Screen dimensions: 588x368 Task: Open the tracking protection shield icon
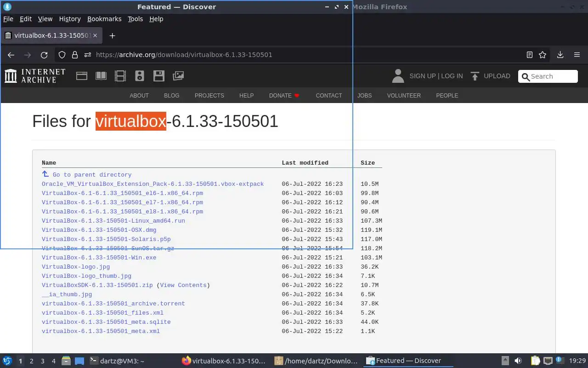(62, 55)
